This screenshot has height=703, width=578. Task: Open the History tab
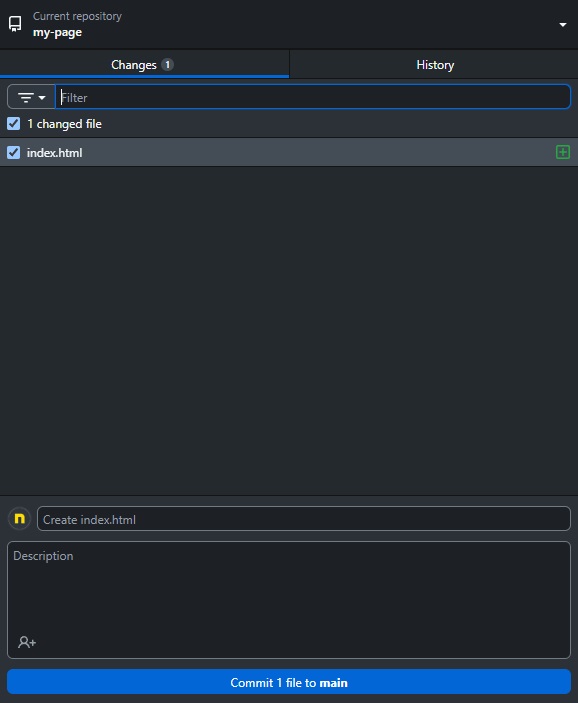coord(434,65)
